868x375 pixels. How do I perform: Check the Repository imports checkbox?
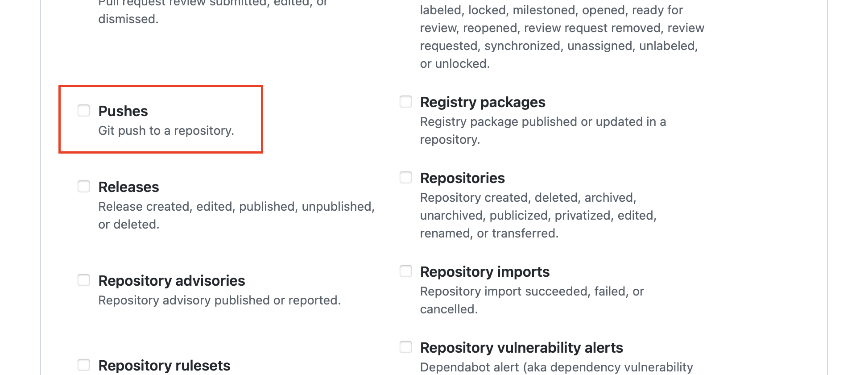click(406, 271)
